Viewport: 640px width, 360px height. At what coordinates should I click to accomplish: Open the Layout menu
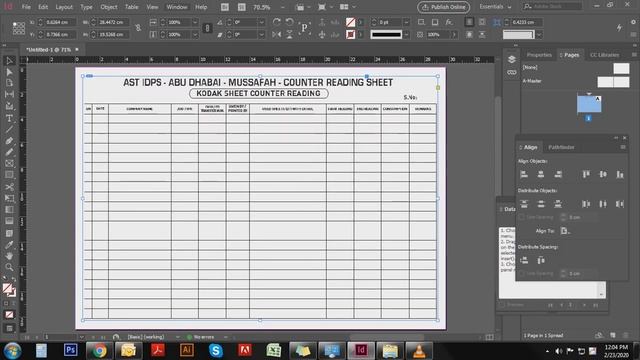pos(64,7)
